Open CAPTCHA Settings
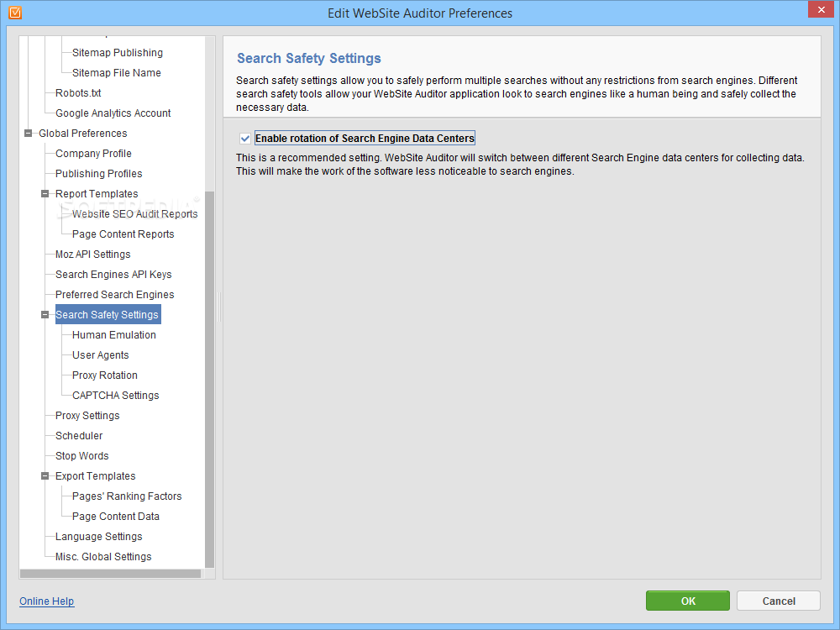The image size is (840, 630). point(116,396)
